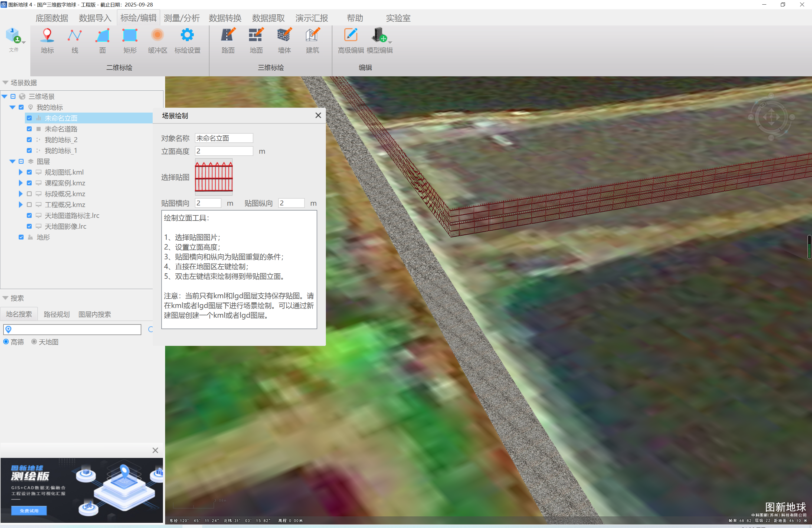Collapse the 场景数据 panel header

(x=5, y=83)
